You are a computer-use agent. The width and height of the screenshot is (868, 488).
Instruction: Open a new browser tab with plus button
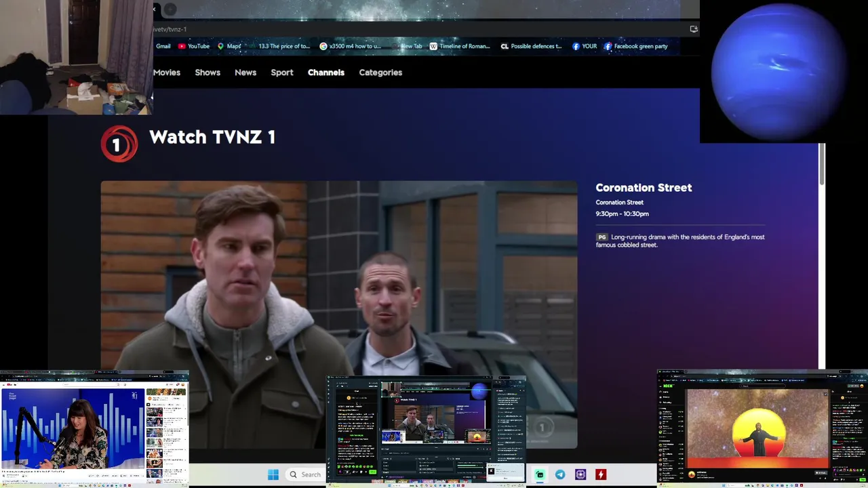tap(170, 9)
